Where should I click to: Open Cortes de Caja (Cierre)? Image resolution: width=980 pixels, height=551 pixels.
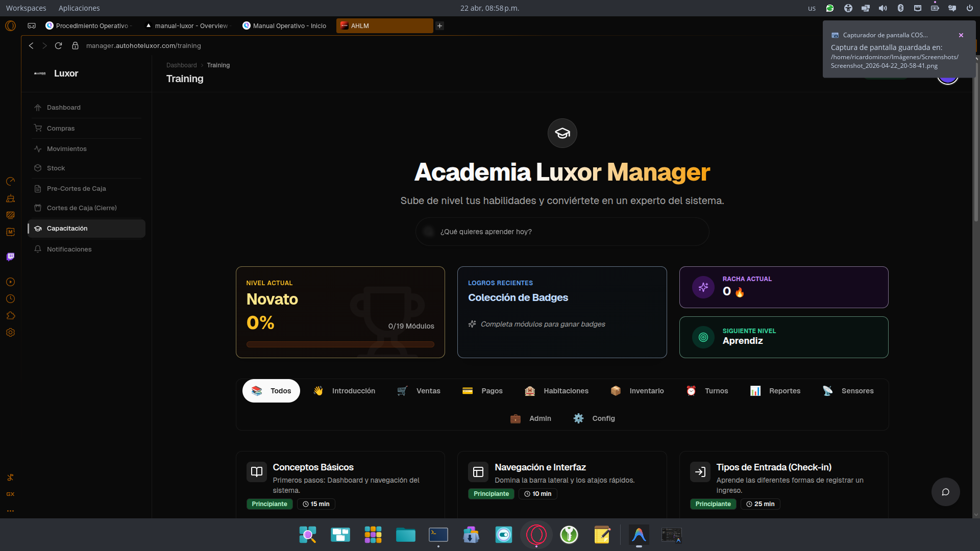coord(87,208)
